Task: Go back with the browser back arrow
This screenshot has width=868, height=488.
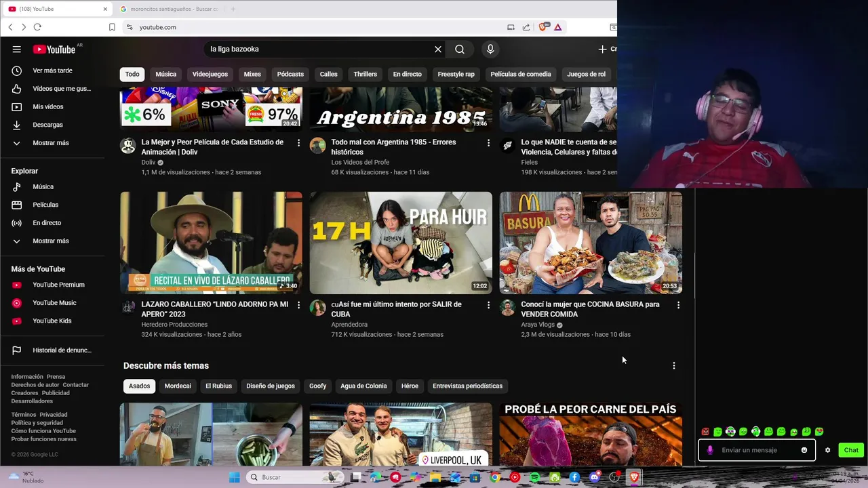Action: click(10, 27)
